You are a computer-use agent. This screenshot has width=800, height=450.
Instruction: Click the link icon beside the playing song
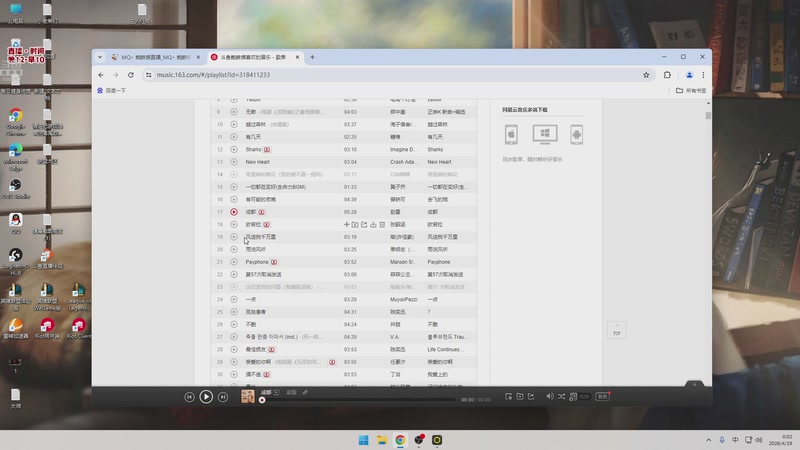click(305, 392)
